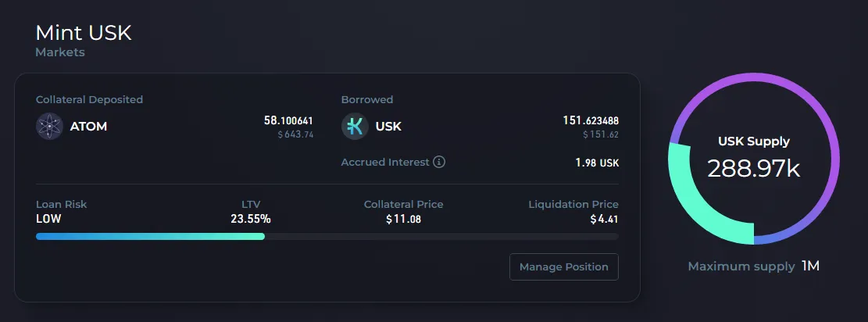Click the 1.98 USK accrued interest value
The image size is (868, 322).
(598, 163)
